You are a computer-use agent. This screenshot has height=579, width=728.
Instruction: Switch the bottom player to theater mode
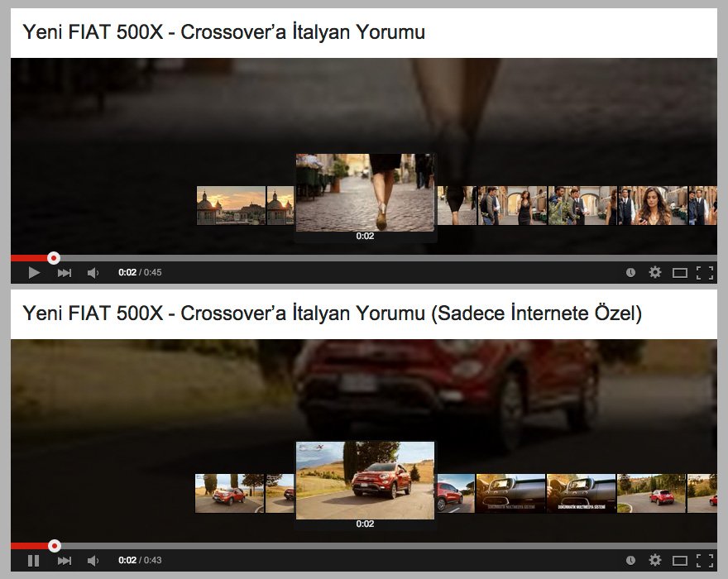click(x=680, y=559)
